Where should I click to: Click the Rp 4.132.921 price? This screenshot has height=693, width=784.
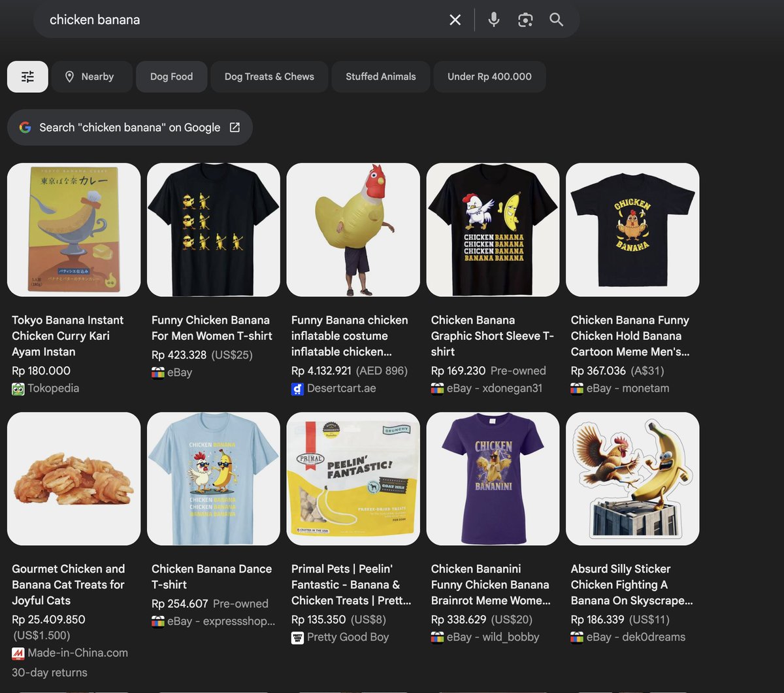click(321, 371)
